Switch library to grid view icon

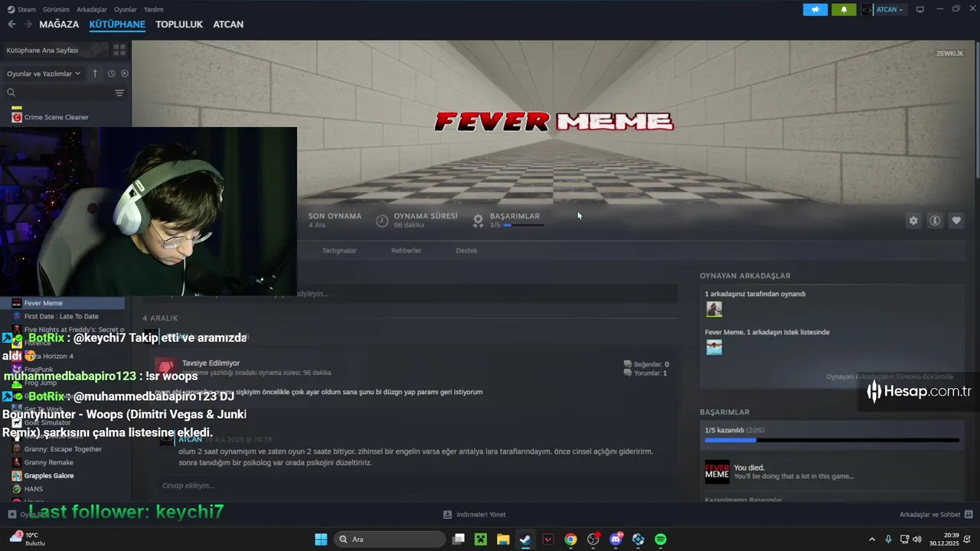click(119, 50)
